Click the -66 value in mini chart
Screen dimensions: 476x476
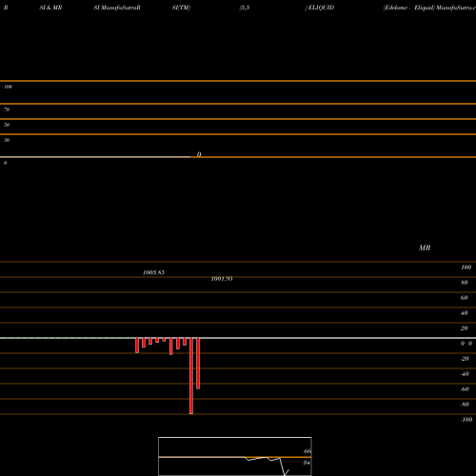point(307,451)
